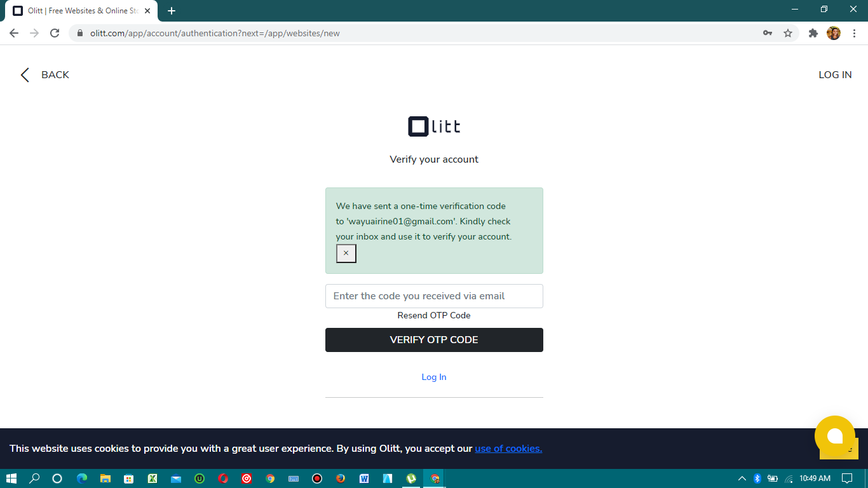Open Chrome extensions puzzle icon
Viewport: 868px width, 488px height.
click(x=813, y=33)
